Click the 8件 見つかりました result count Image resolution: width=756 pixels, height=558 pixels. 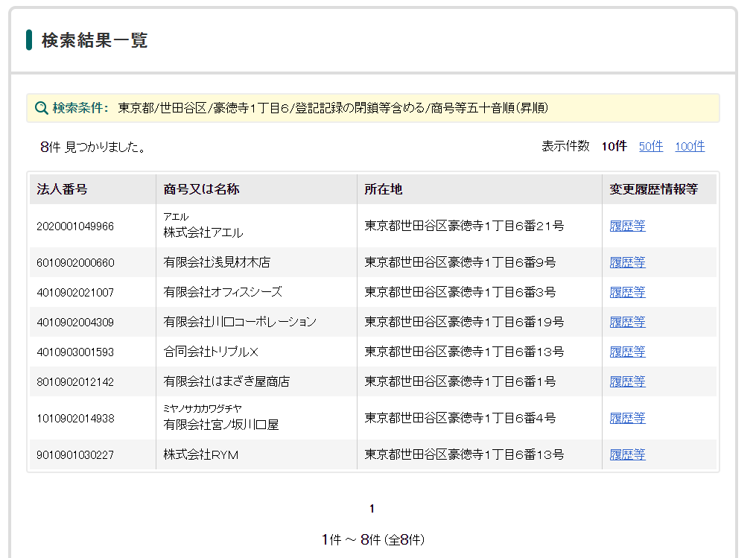coord(92,147)
